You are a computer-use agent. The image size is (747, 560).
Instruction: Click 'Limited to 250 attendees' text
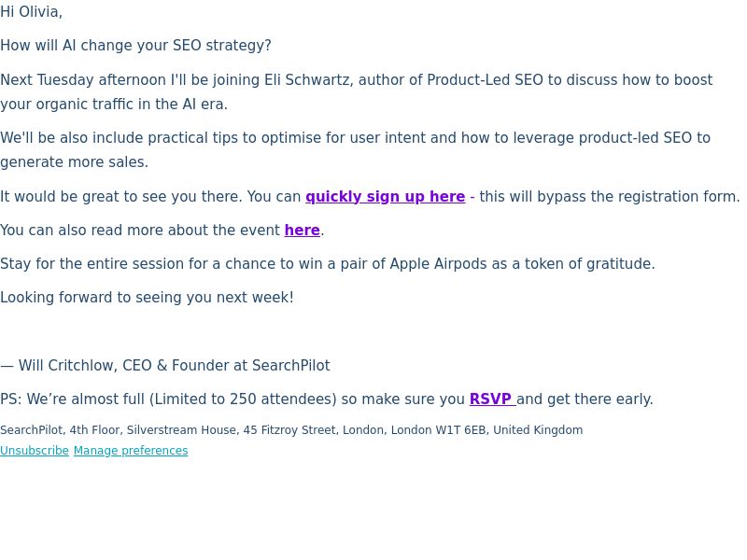point(243,399)
